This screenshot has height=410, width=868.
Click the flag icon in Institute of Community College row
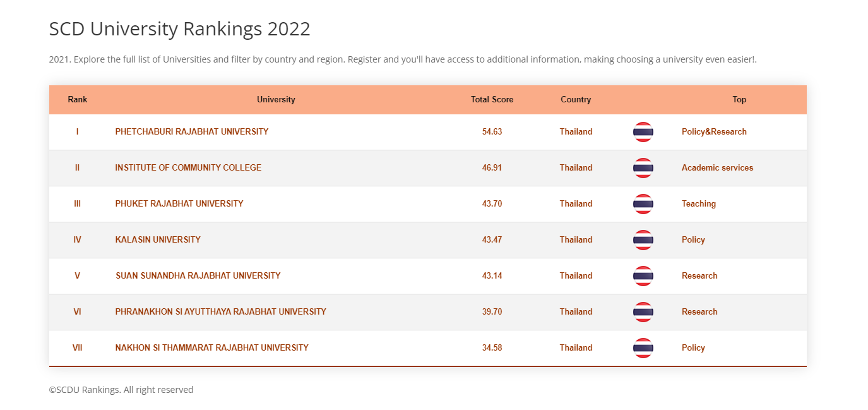(x=643, y=168)
